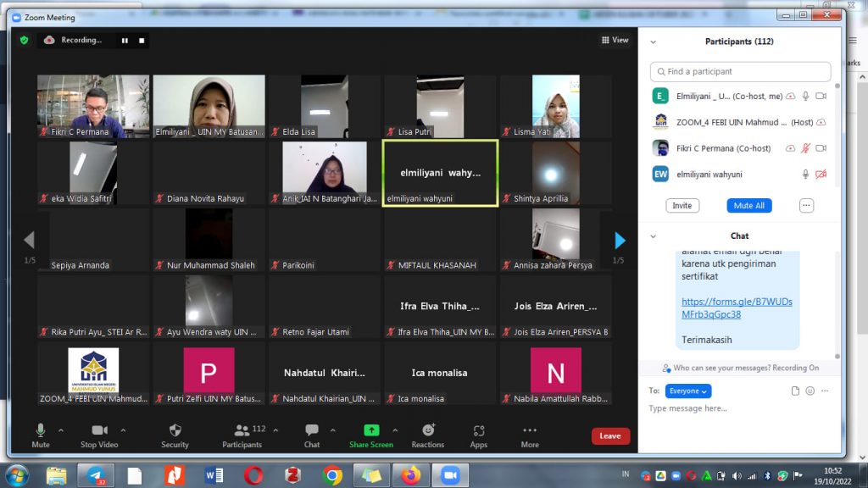Viewport: 868px width, 488px height.
Task: Pause the recording
Action: (x=125, y=40)
